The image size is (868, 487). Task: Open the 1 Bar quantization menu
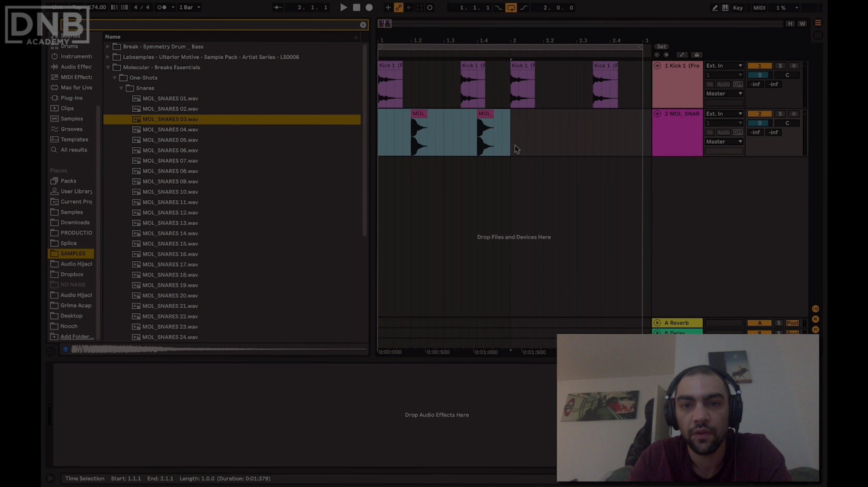point(189,7)
